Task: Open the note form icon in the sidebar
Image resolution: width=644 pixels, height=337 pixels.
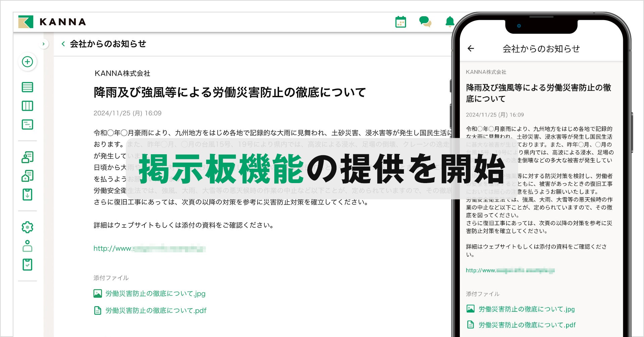Action: click(28, 125)
